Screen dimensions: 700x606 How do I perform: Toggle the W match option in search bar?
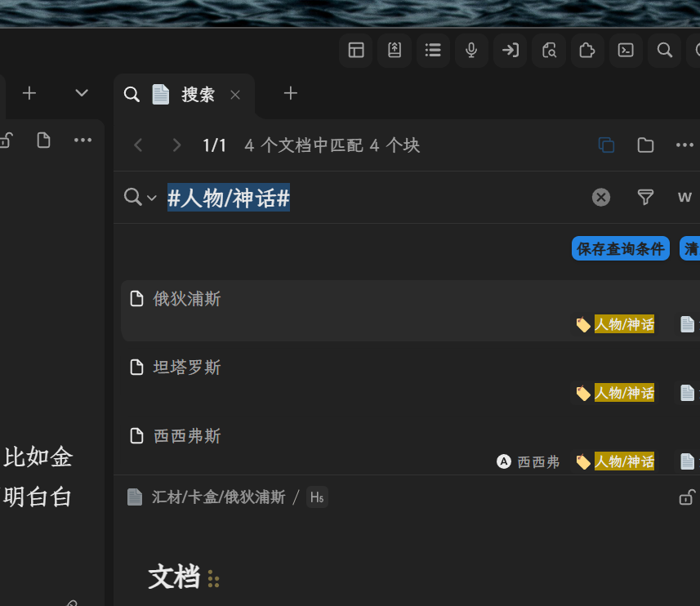[x=684, y=197]
